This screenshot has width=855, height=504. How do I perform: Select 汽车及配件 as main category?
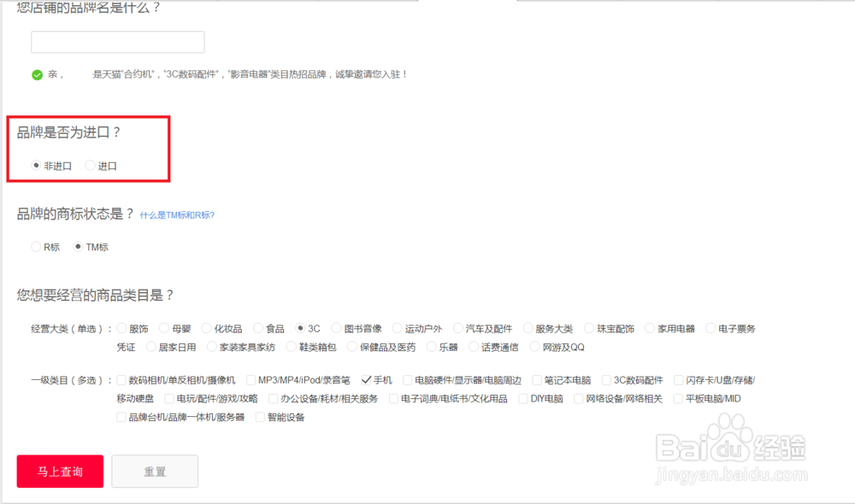click(x=458, y=328)
